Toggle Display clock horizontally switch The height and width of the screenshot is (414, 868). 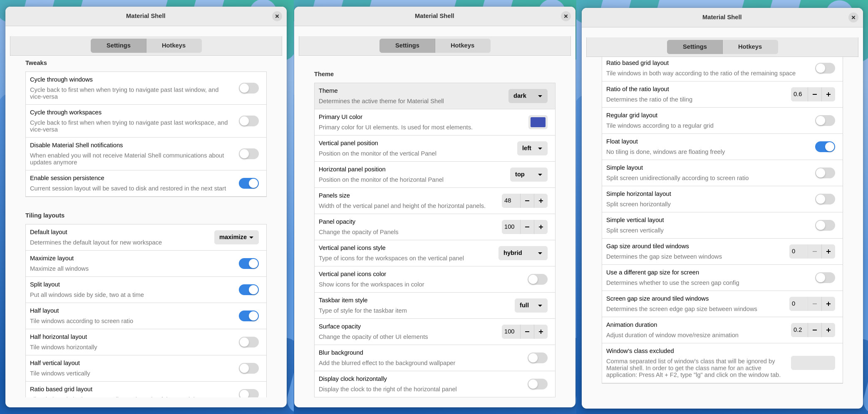pyautogui.click(x=538, y=384)
